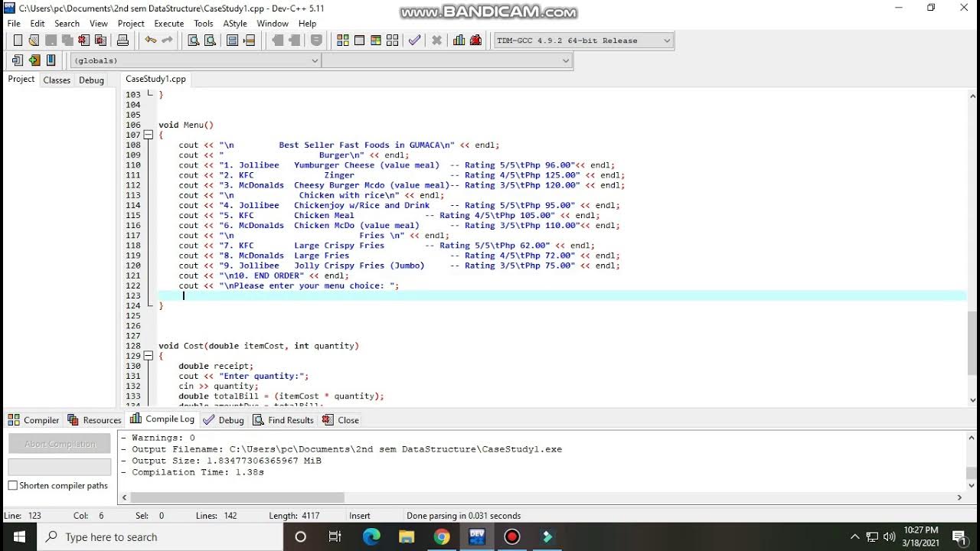Screen dimensions: 980x551
Task: Enable Shorten compiler paths checkbox
Action: [13, 485]
